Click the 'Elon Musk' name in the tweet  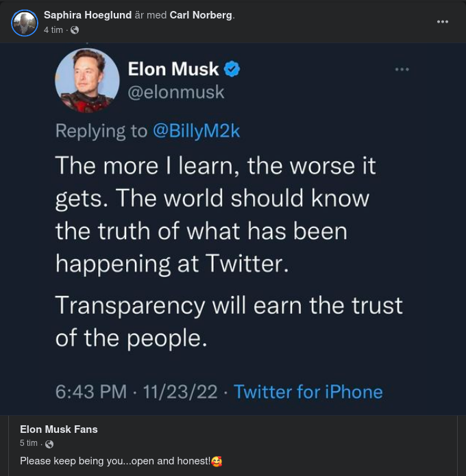(173, 69)
